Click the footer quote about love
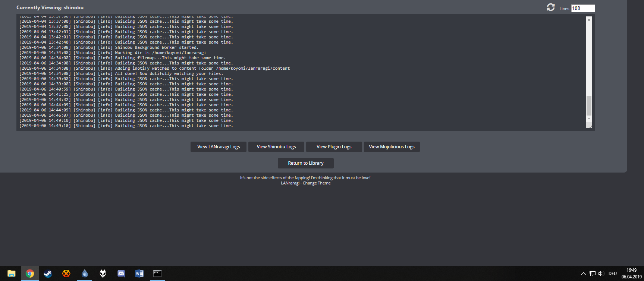The height and width of the screenshot is (281, 644). click(305, 178)
